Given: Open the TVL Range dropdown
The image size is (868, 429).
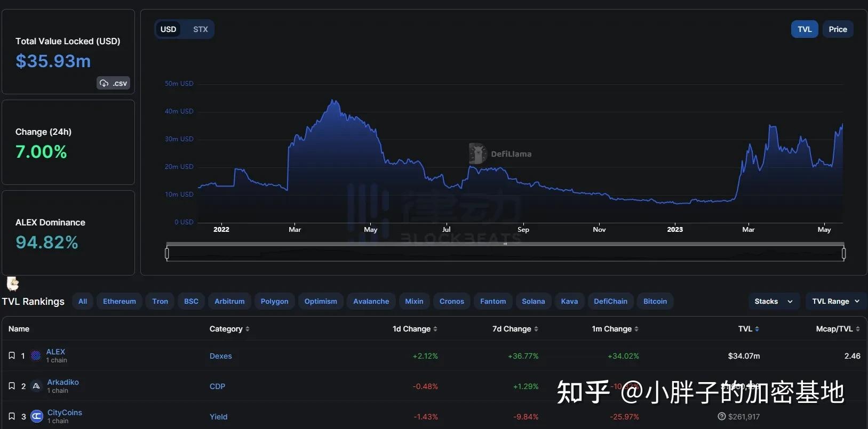Looking at the screenshot, I should tap(836, 301).
